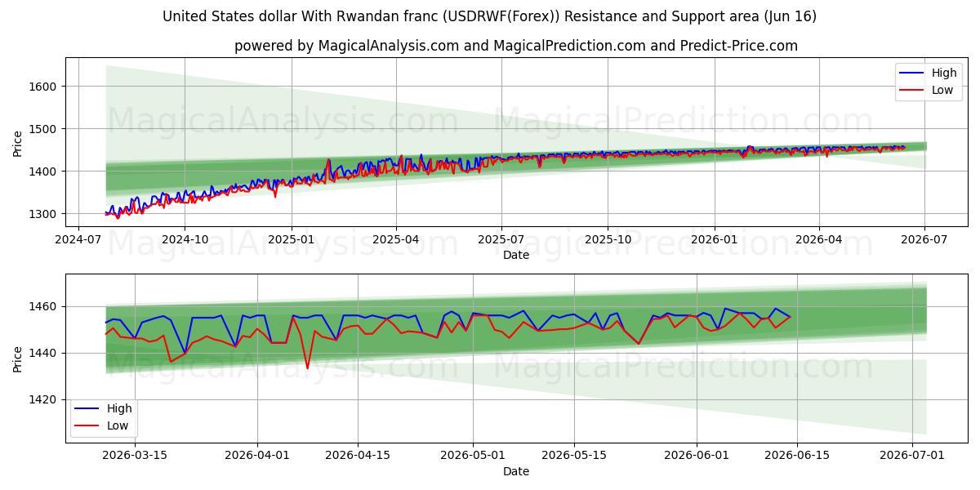Click the 2026-07 x-axis label
Viewport: 980px width, 490px height.
924,239
